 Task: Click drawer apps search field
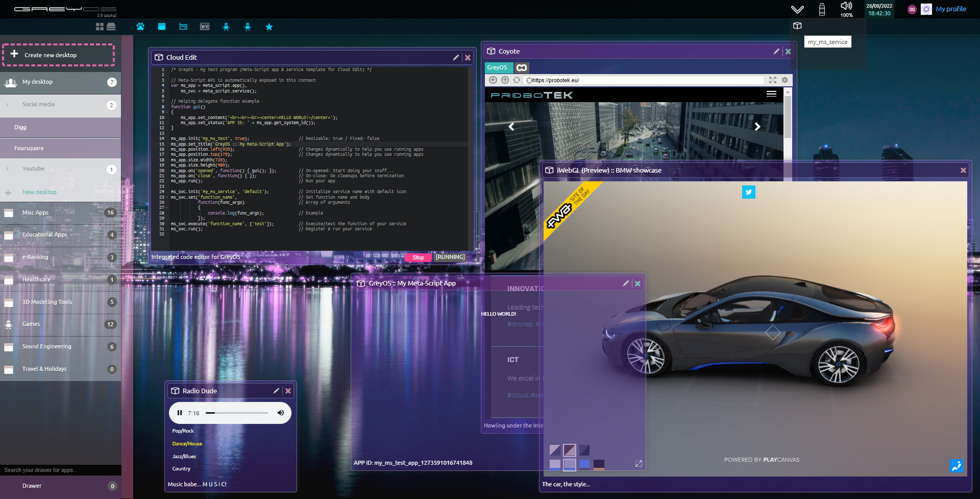pos(60,470)
